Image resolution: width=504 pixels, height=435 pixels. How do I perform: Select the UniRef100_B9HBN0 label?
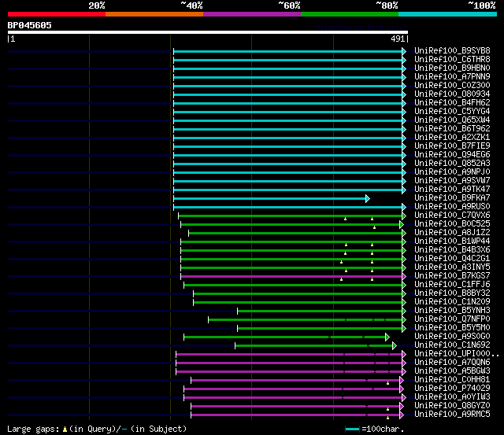tap(452, 68)
